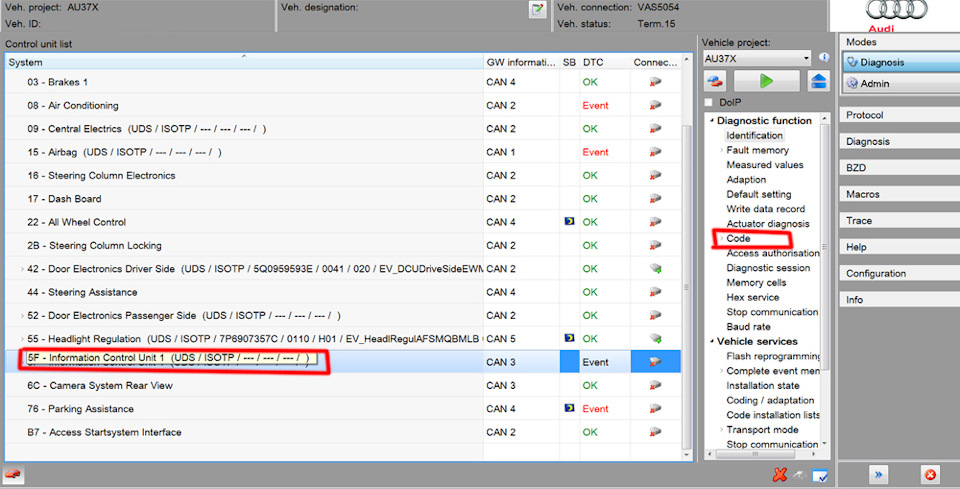Select the Diagnosis mode button
Image resolution: width=960 pixels, height=489 pixels.
901,62
